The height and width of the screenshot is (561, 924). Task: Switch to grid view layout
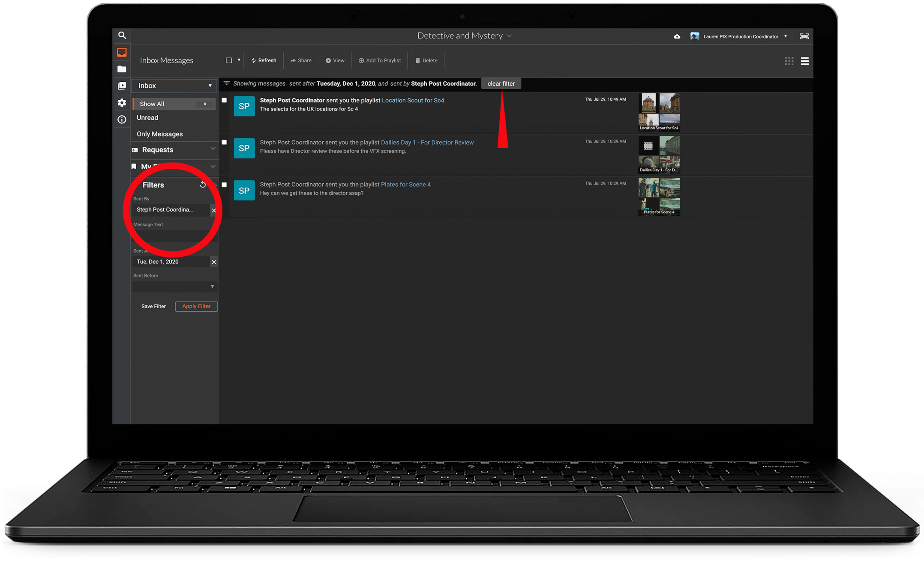(x=789, y=61)
